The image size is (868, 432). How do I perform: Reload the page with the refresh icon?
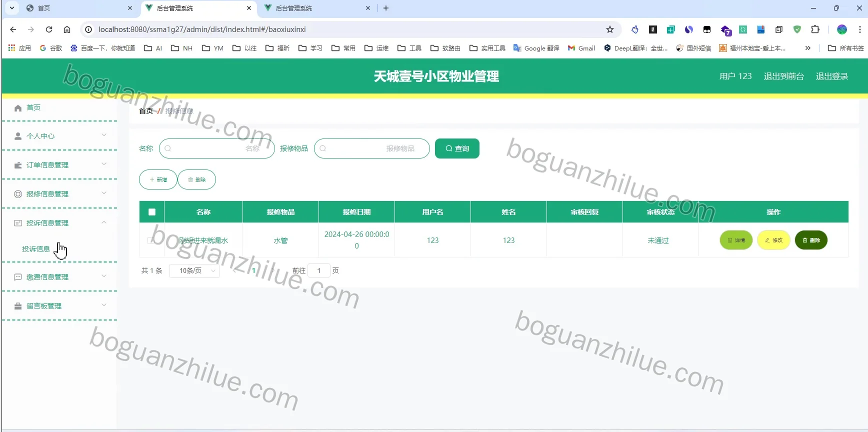(49, 29)
